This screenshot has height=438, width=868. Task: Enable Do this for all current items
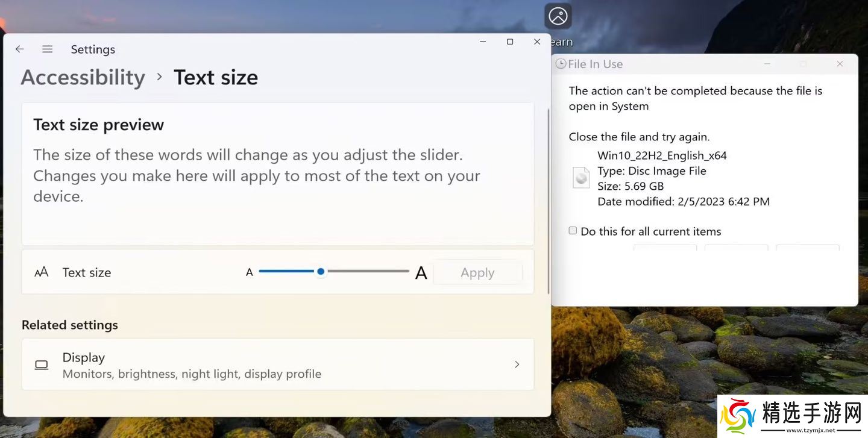(573, 231)
